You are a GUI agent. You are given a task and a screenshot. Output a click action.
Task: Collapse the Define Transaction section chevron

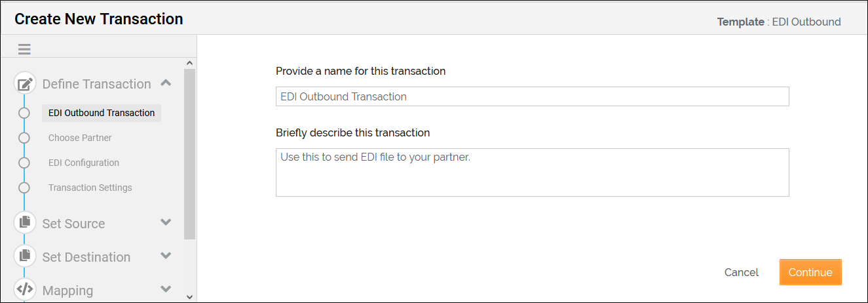[166, 83]
